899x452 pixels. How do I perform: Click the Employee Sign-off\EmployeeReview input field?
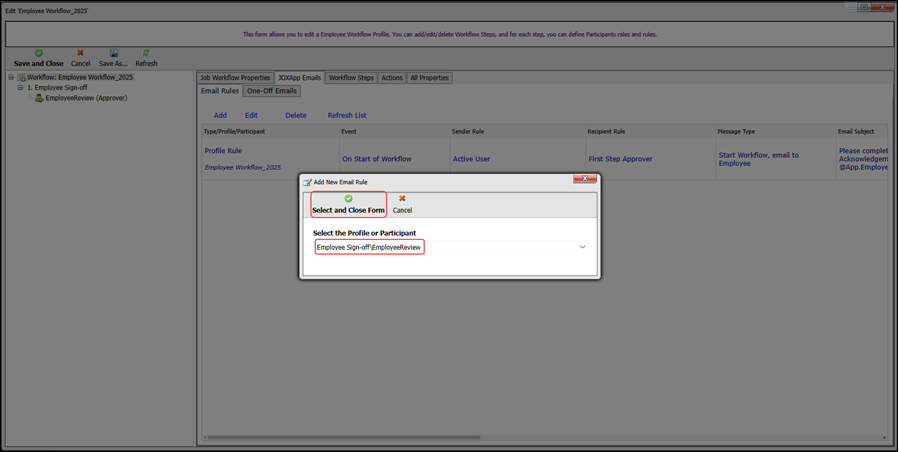click(x=369, y=247)
